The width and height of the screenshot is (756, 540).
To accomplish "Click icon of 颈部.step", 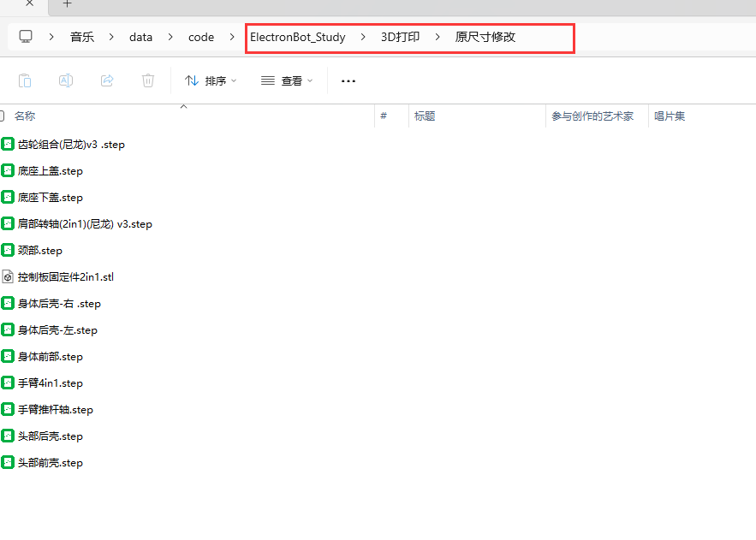I will (x=7, y=250).
